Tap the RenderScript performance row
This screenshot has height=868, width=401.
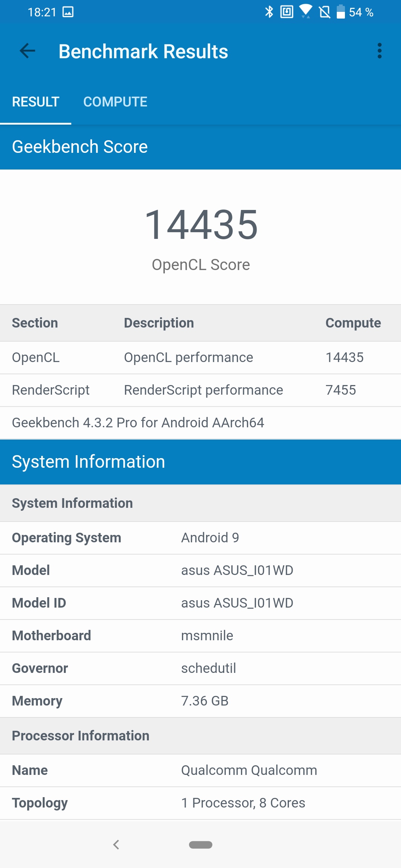(200, 390)
